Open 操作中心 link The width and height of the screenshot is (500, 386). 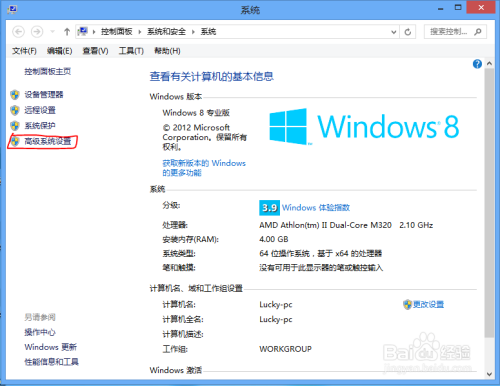click(x=40, y=332)
